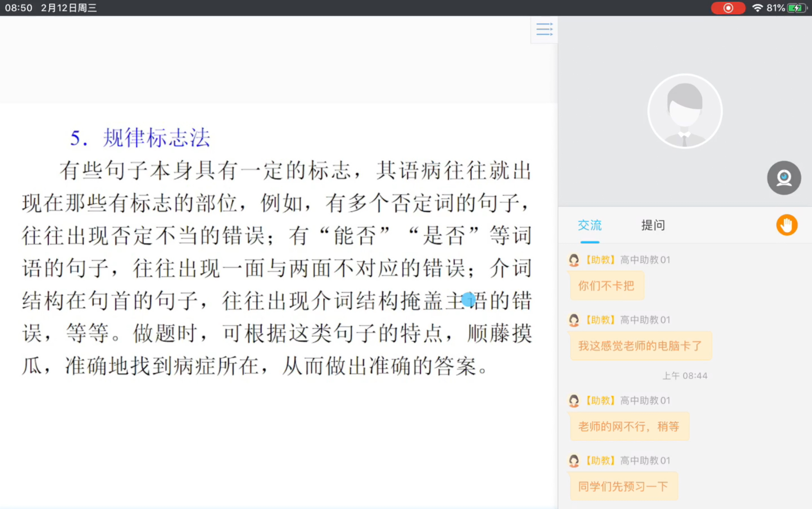Tap the slide heading 5. 规律标志法
This screenshot has height=509, width=812.
tap(140, 137)
